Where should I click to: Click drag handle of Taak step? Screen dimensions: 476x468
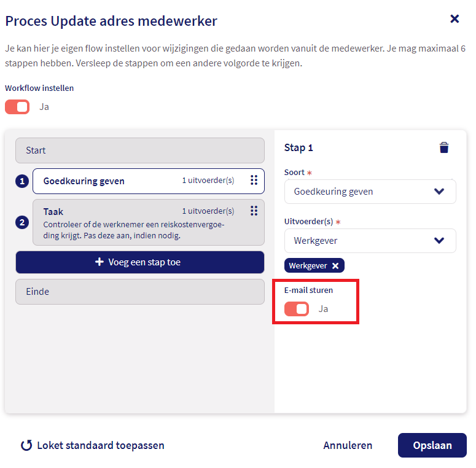(x=254, y=211)
